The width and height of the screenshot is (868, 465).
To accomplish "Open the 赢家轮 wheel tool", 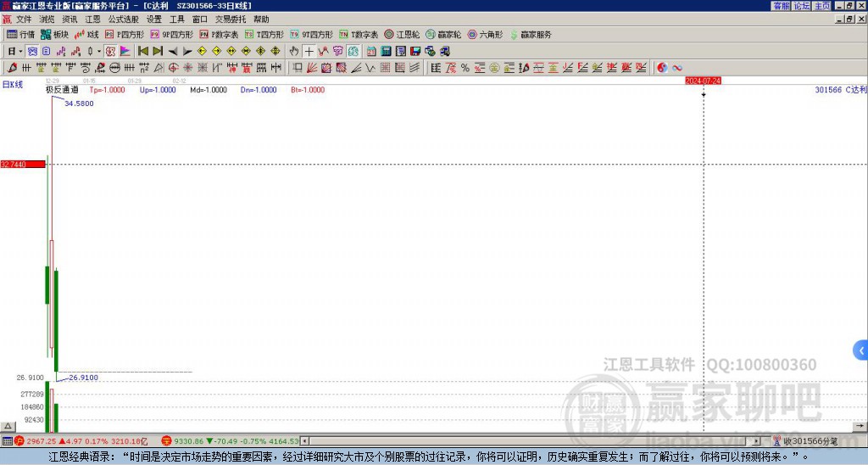I will (443, 34).
